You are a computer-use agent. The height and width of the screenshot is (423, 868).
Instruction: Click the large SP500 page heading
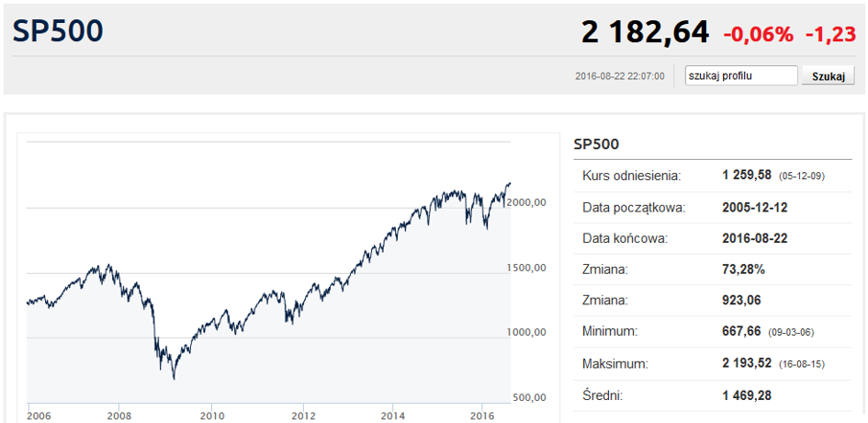tap(58, 31)
